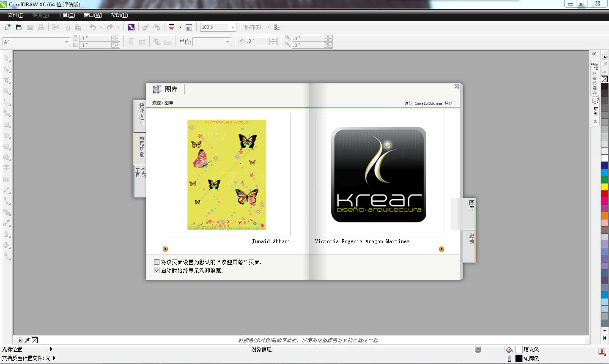Open the zoom level dropdown showing 100%

tap(233, 27)
